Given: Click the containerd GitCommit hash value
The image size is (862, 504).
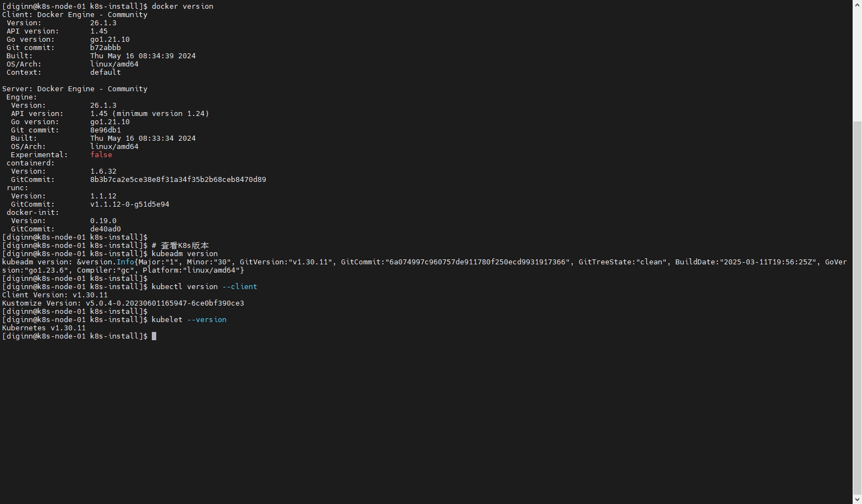Looking at the screenshot, I should coord(178,179).
